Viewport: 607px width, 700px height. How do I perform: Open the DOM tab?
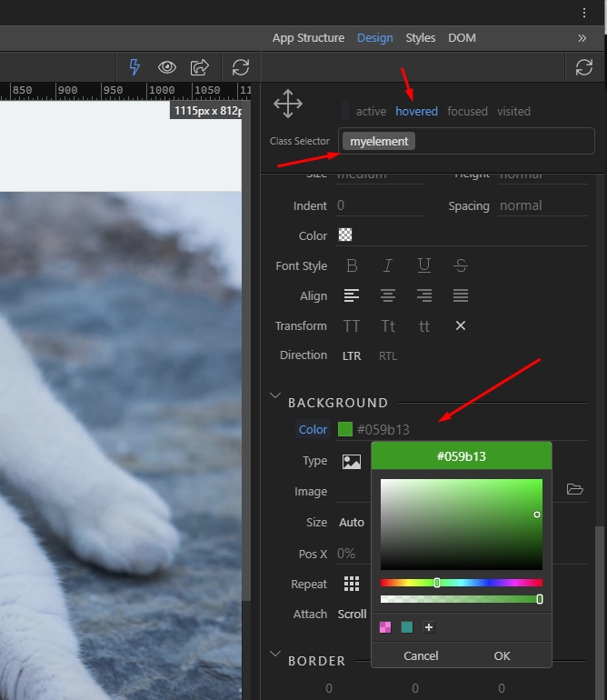[x=462, y=38]
